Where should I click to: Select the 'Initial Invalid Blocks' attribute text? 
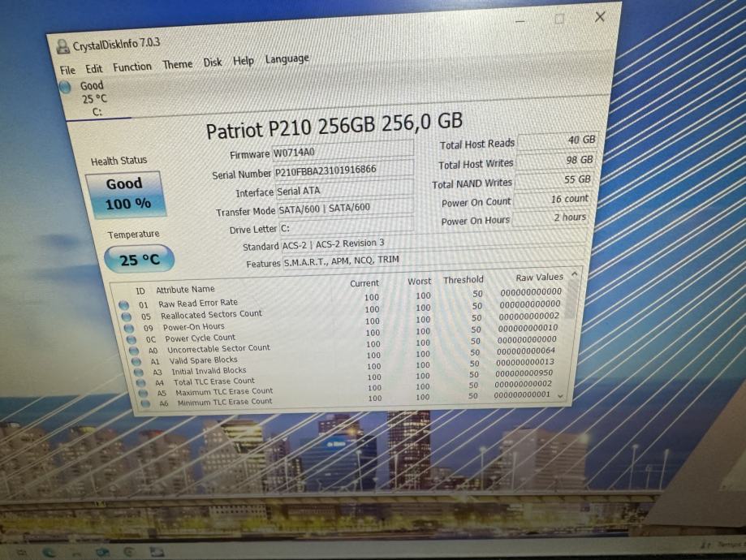[x=209, y=371]
